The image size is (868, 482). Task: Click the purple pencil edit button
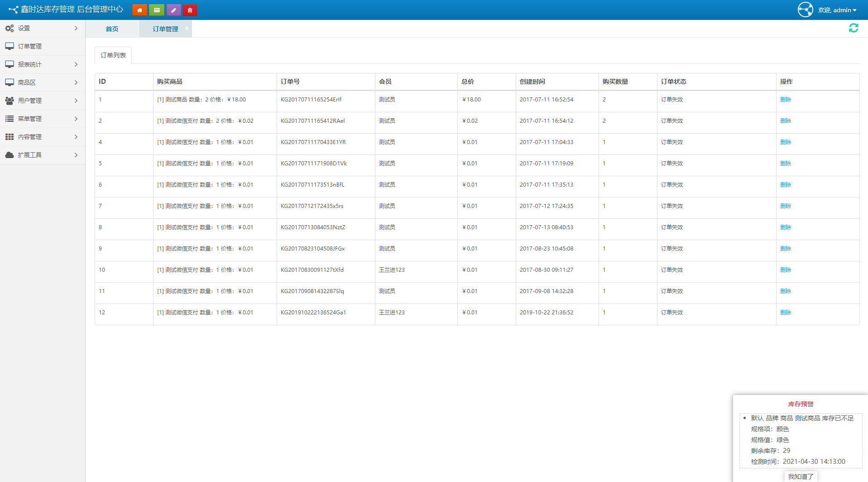coord(173,10)
